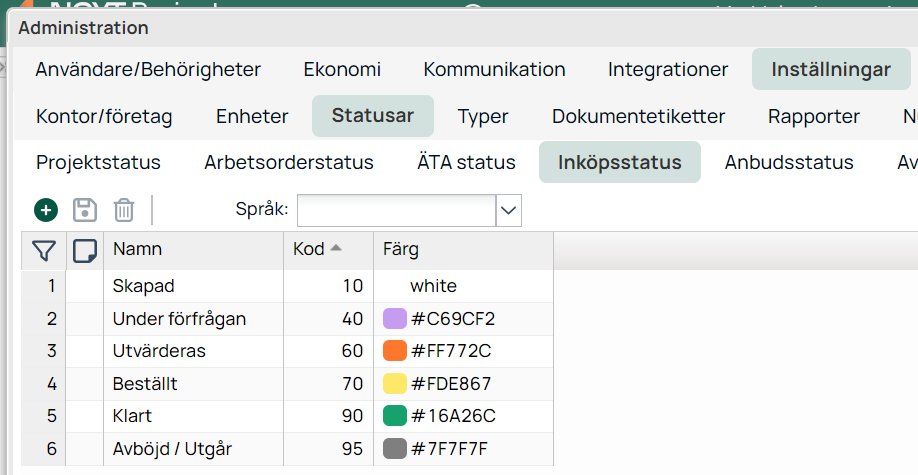Focus the Språk input field
The image size is (918, 475).
pos(396,210)
